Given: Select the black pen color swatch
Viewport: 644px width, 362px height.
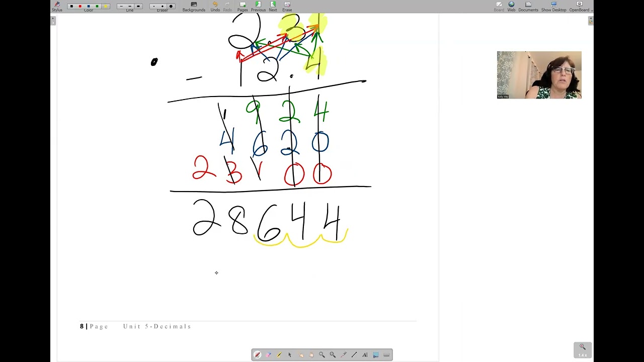Looking at the screenshot, I should tap(71, 6).
